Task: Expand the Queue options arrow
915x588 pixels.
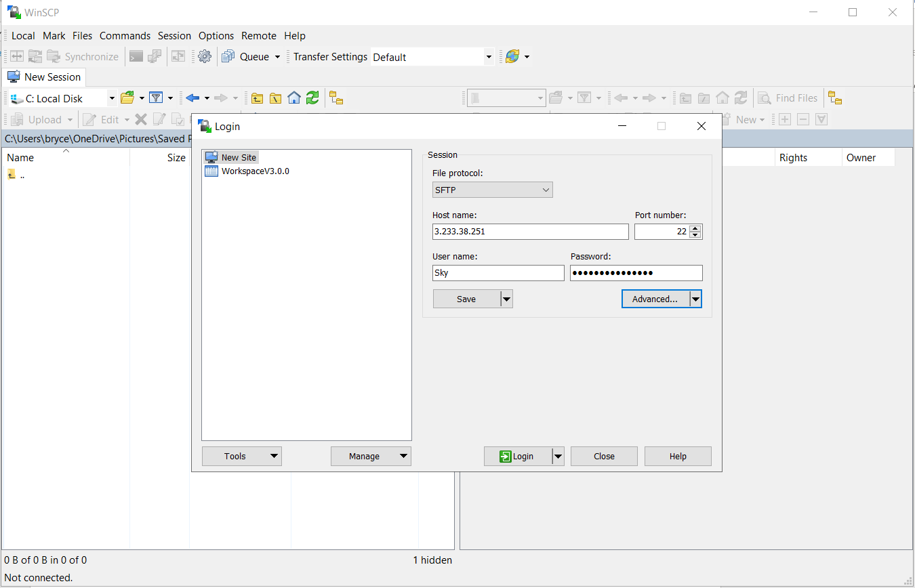Action: pos(277,57)
